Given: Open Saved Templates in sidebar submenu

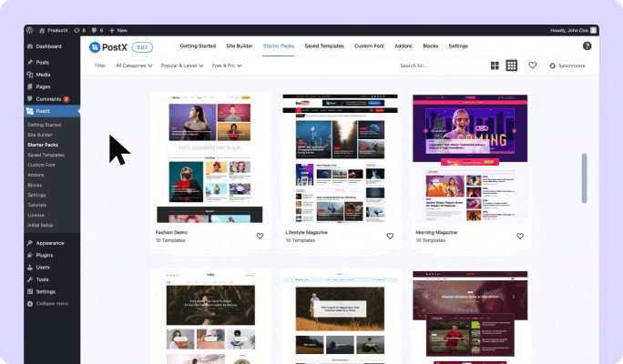Looking at the screenshot, I should [46, 155].
